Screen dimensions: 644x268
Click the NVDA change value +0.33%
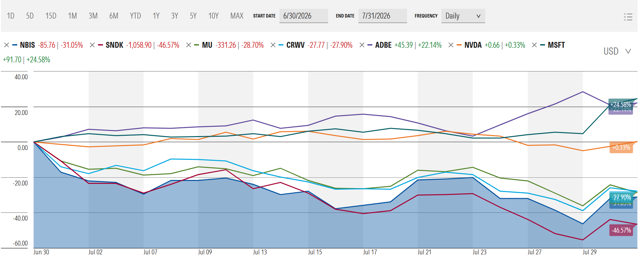[x=515, y=45]
